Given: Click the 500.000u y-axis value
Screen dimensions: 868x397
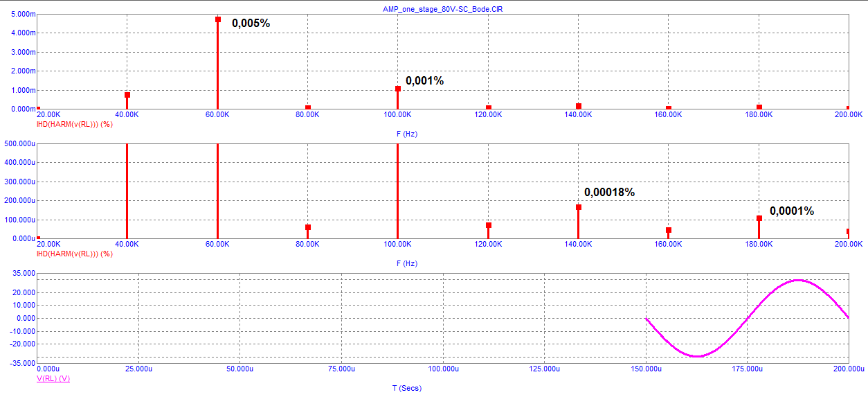Looking at the screenshot, I should pyautogui.click(x=19, y=143).
